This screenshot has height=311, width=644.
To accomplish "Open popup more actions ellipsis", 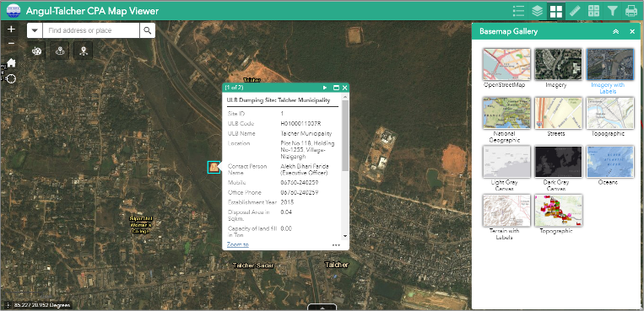I will pos(337,245).
